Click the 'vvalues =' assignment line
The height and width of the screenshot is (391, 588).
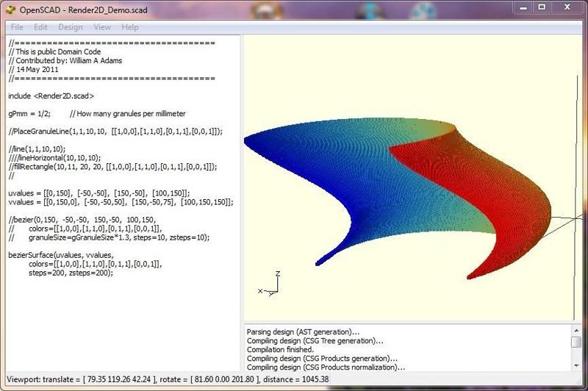pyautogui.click(x=121, y=202)
